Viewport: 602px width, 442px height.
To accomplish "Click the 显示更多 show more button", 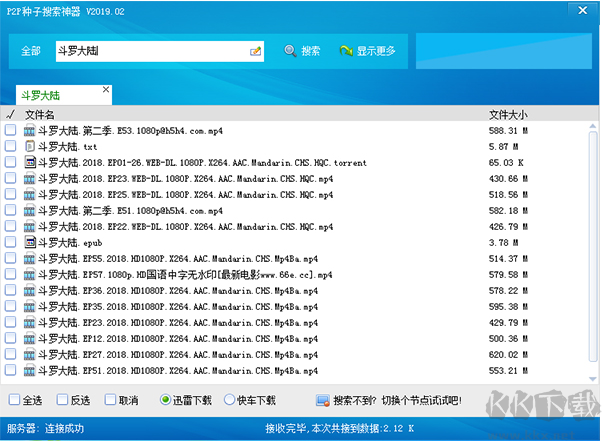I will (367, 51).
